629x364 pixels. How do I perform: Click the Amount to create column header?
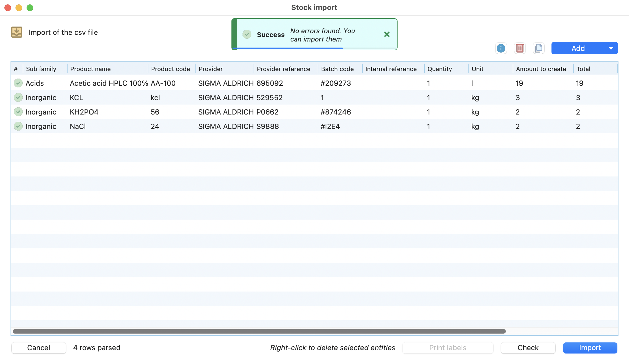click(x=543, y=69)
